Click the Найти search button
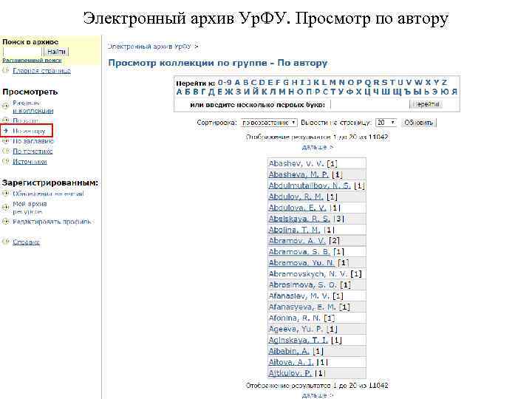The image size is (532, 399). (x=56, y=52)
